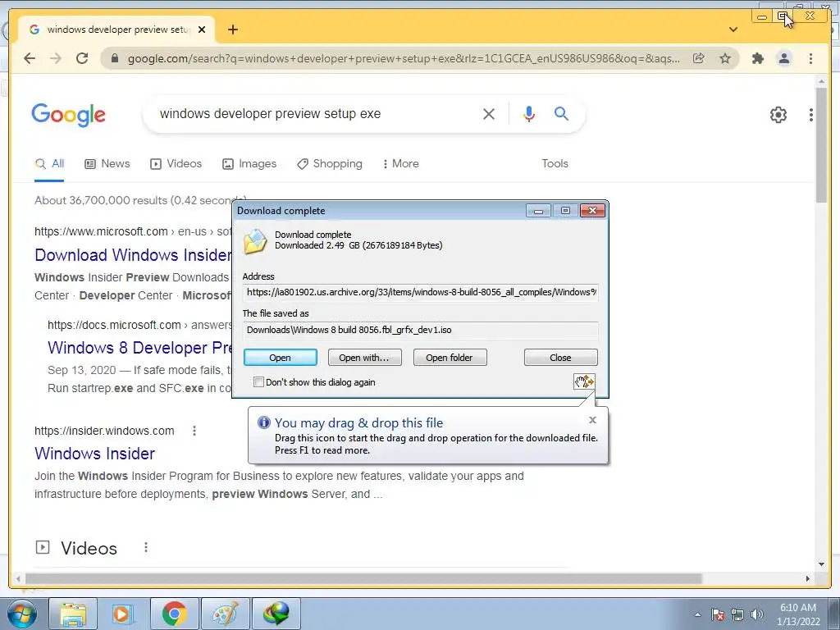Click the Action Center flag icon
The height and width of the screenshot is (630, 840).
coord(718,615)
